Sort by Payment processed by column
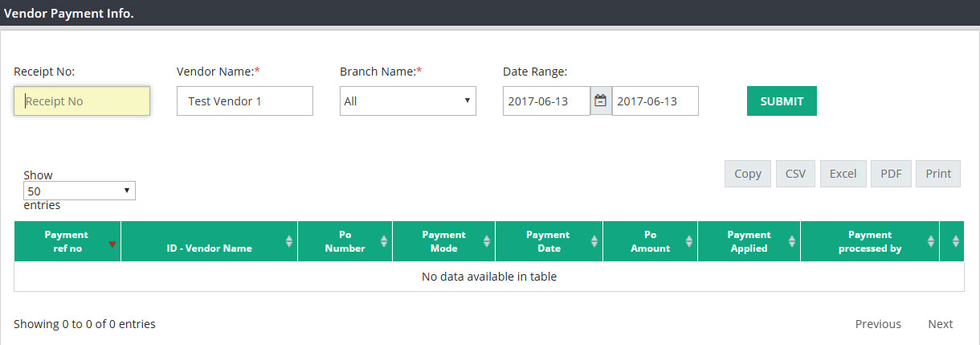 click(x=870, y=241)
